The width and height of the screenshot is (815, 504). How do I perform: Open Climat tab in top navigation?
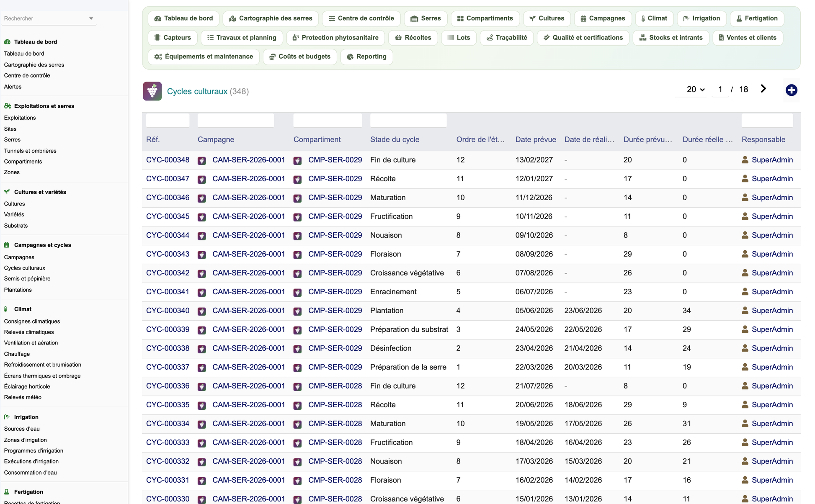654,18
